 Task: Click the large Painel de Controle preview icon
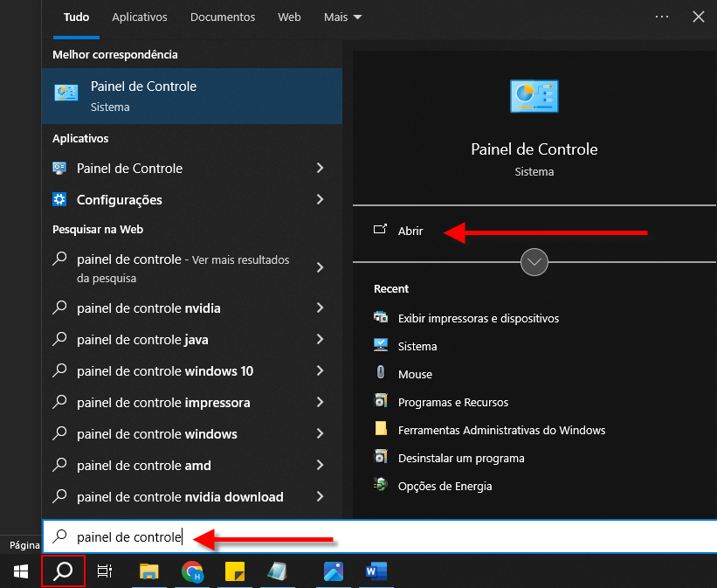[534, 96]
